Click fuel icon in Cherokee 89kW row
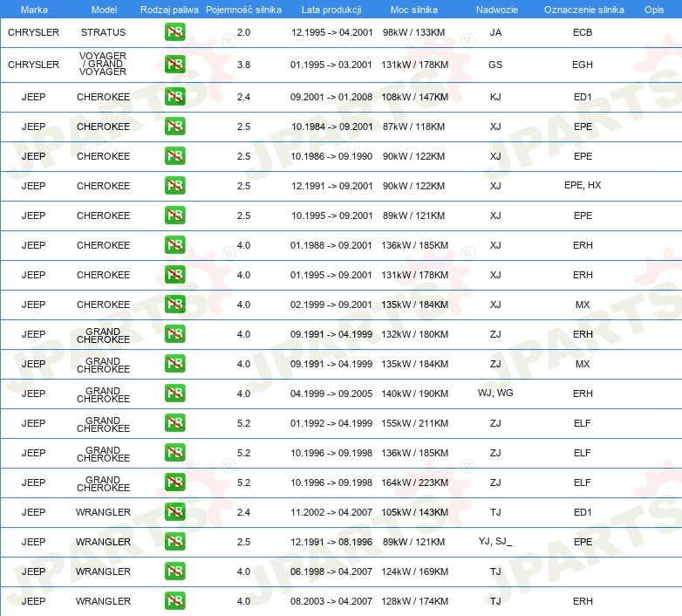682x616 pixels. coord(174,216)
